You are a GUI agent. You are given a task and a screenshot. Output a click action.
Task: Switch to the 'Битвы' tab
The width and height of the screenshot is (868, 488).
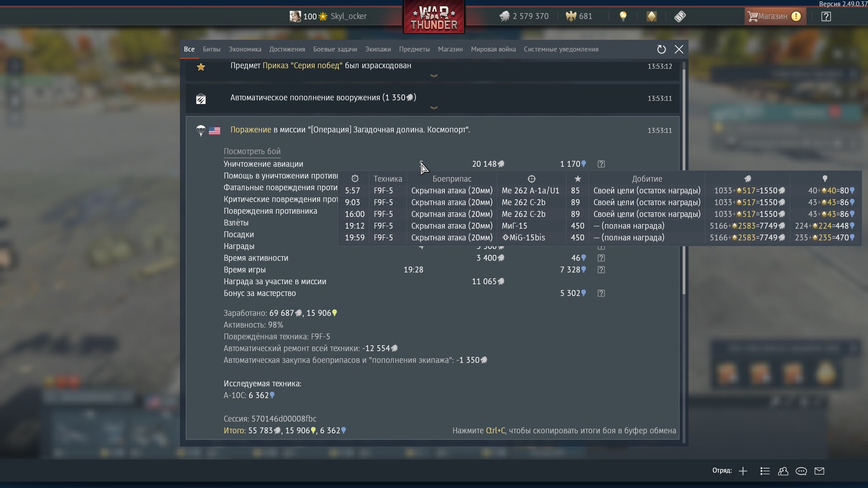point(212,49)
